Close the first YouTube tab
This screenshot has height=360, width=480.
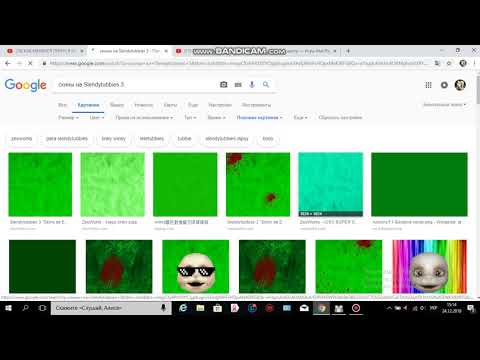82,51
